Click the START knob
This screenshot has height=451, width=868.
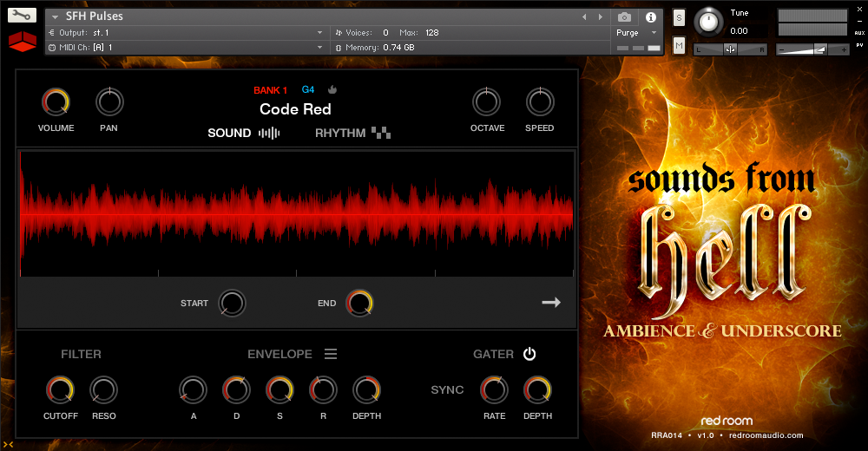[x=232, y=304]
